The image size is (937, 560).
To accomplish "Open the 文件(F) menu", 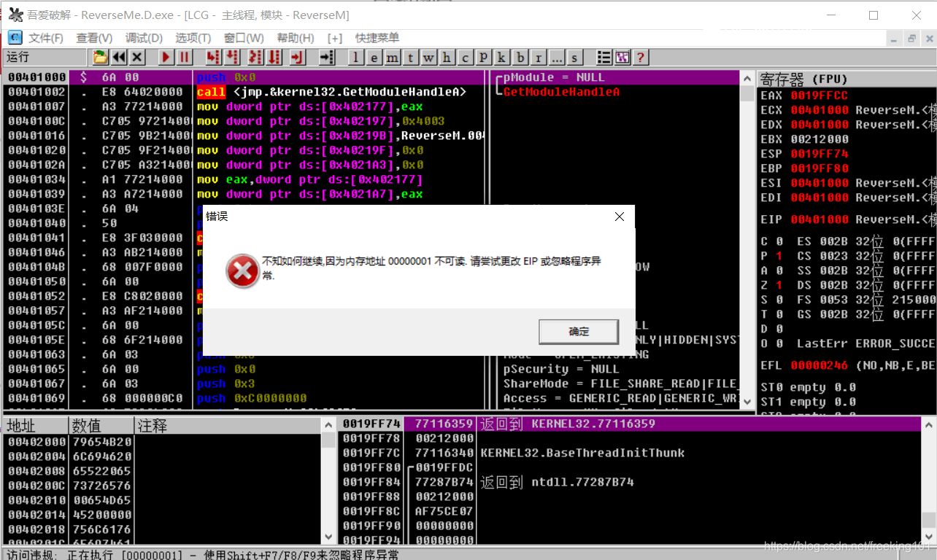I will 45,38.
